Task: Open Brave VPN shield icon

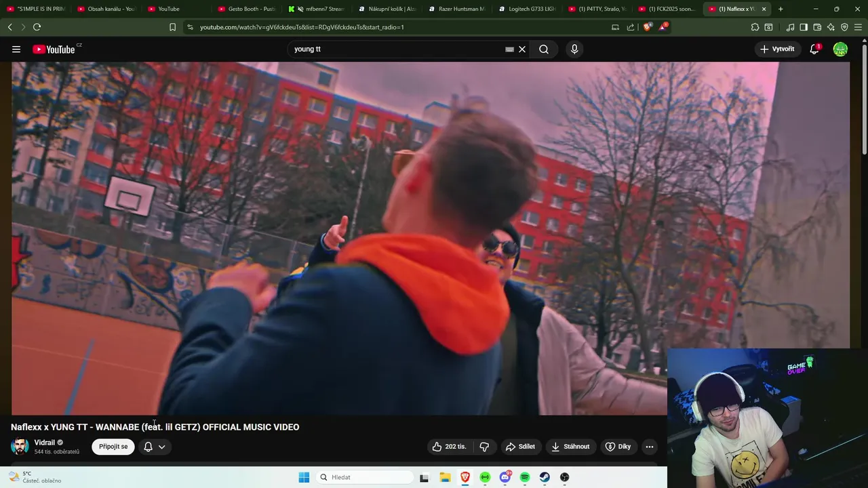Action: pos(844,27)
